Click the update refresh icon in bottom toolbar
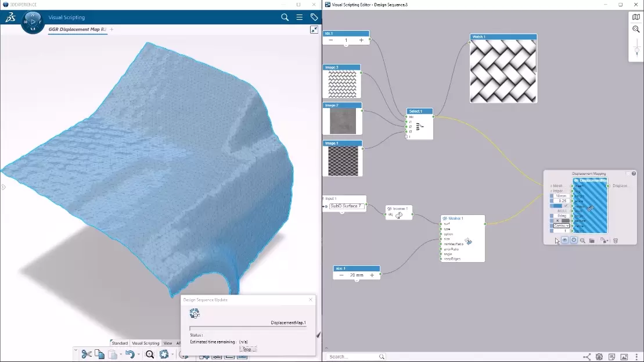Image resolution: width=644 pixels, height=362 pixels. pyautogui.click(x=164, y=354)
